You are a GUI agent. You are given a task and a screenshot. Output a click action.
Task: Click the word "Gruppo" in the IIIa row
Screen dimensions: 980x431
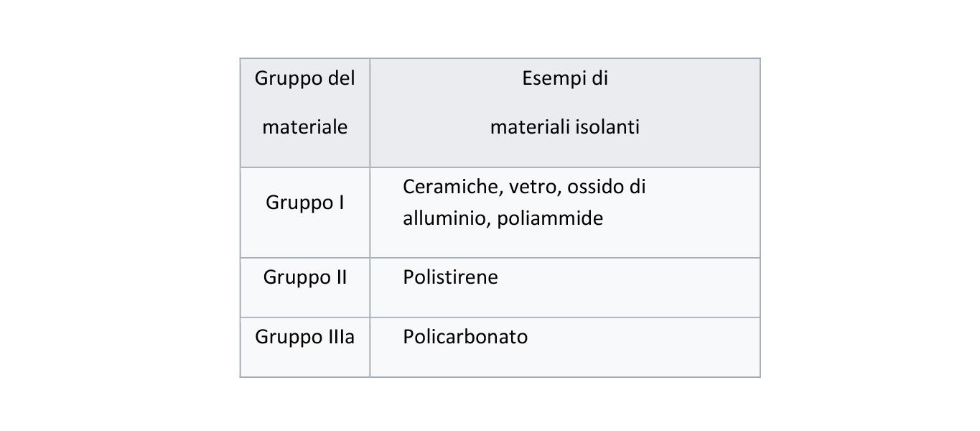point(284,337)
